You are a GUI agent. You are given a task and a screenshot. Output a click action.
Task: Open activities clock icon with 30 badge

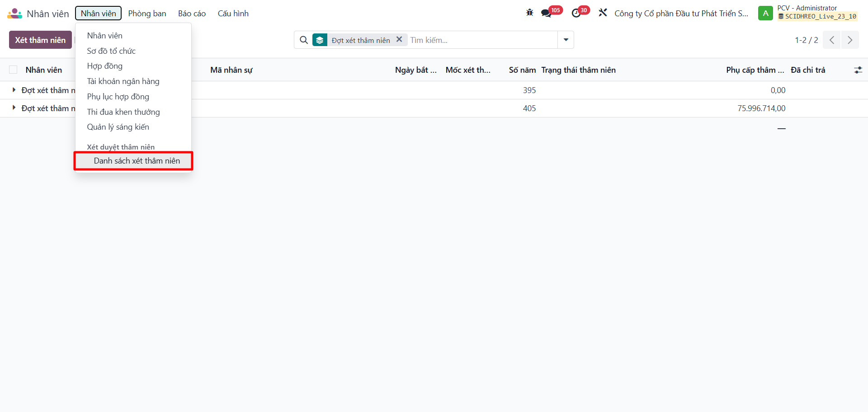click(576, 13)
